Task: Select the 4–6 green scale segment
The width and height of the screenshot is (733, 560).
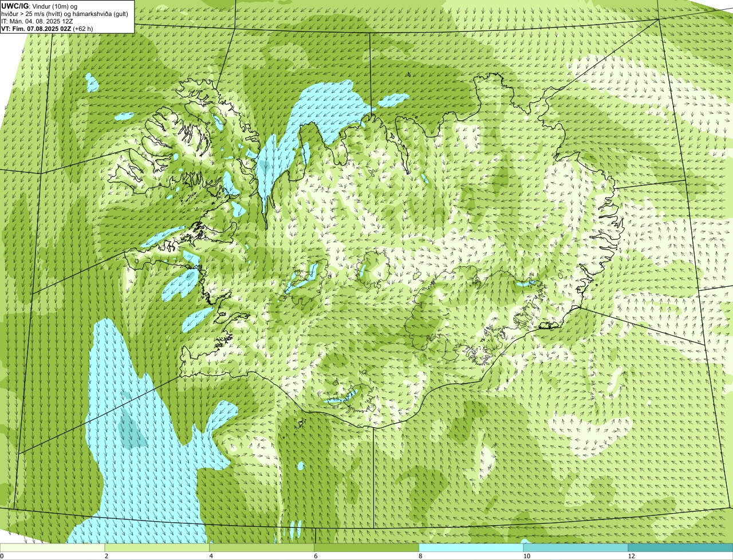Action: pyautogui.click(x=262, y=547)
